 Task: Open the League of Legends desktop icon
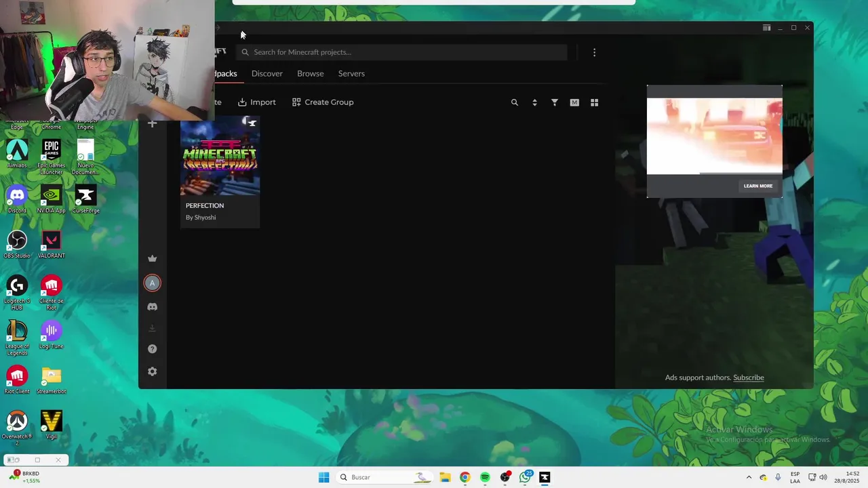pos(17,338)
